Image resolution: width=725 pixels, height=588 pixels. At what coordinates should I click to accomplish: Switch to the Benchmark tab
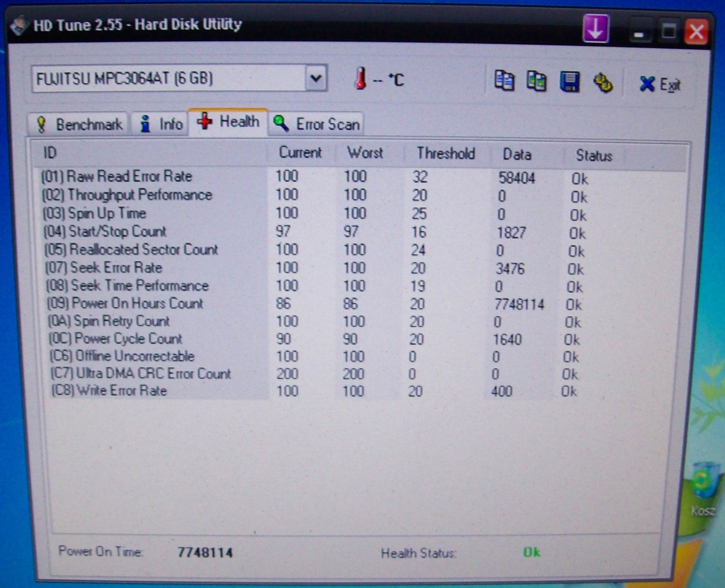pyautogui.click(x=78, y=124)
